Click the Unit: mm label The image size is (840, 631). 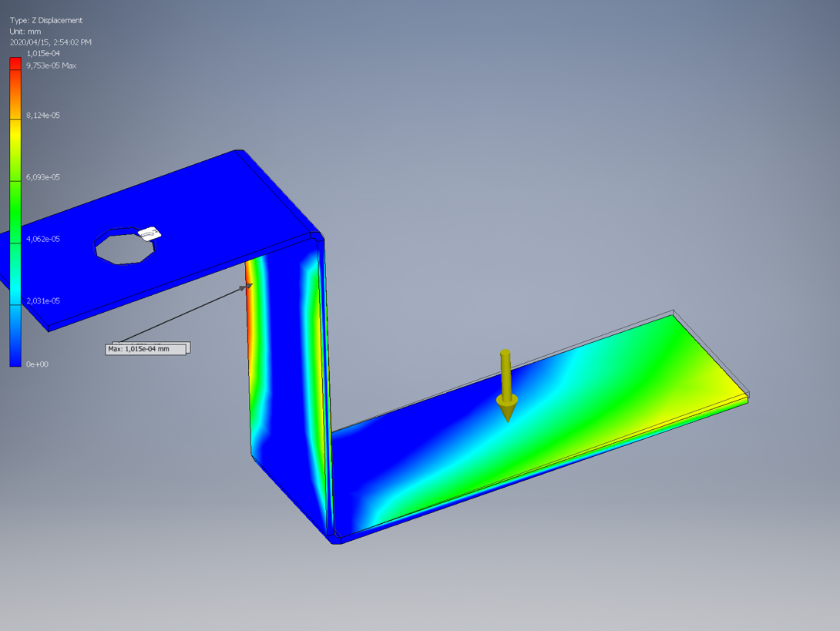(26, 31)
